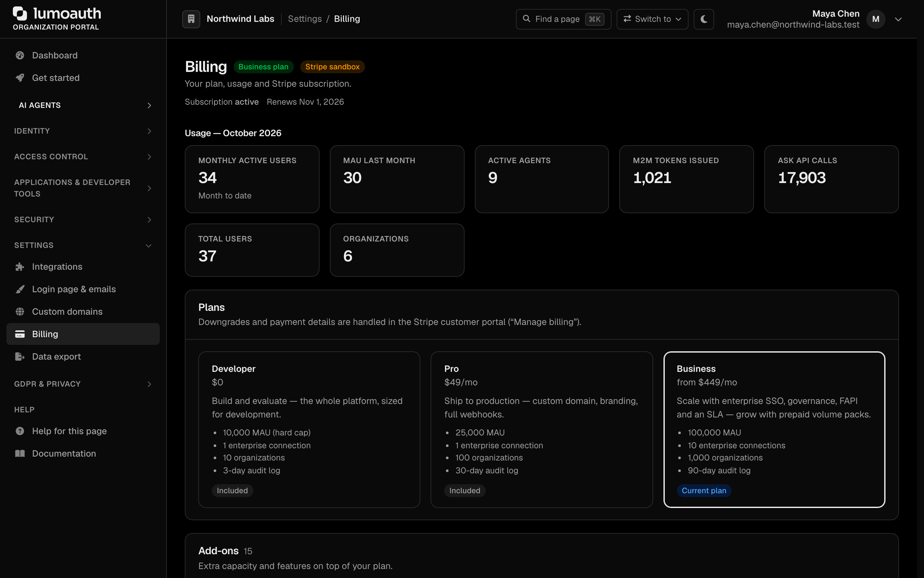Click Northwind Labs organization name

click(x=241, y=19)
